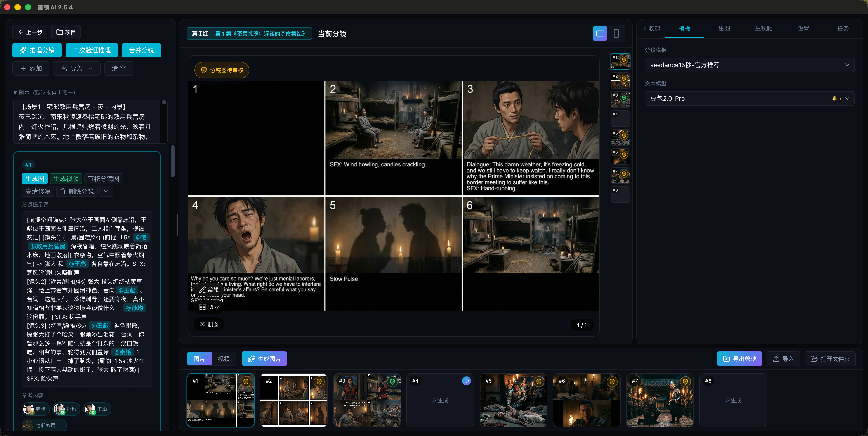Screen dimensions: 868x436
Task: Click the 编辑 pencil edit overlay
Action: pyautogui.click(x=209, y=290)
